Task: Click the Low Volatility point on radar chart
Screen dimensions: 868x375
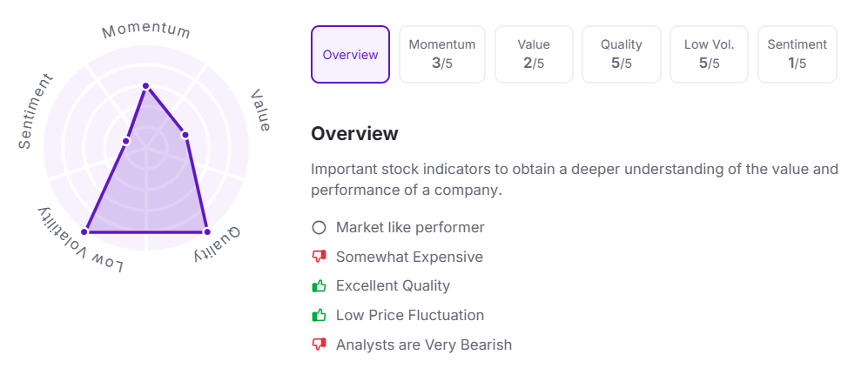Action: pos(84,231)
